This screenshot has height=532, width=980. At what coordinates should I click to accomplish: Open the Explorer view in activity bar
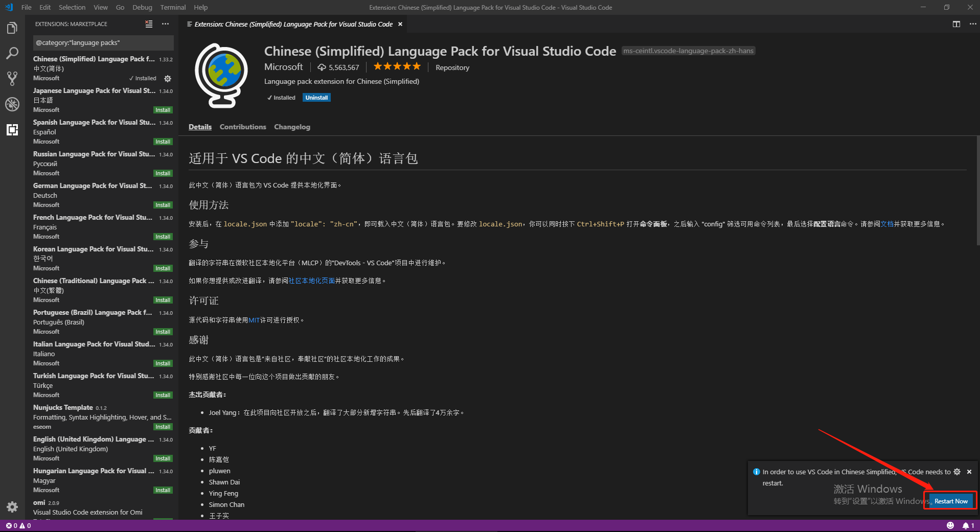tap(12, 28)
